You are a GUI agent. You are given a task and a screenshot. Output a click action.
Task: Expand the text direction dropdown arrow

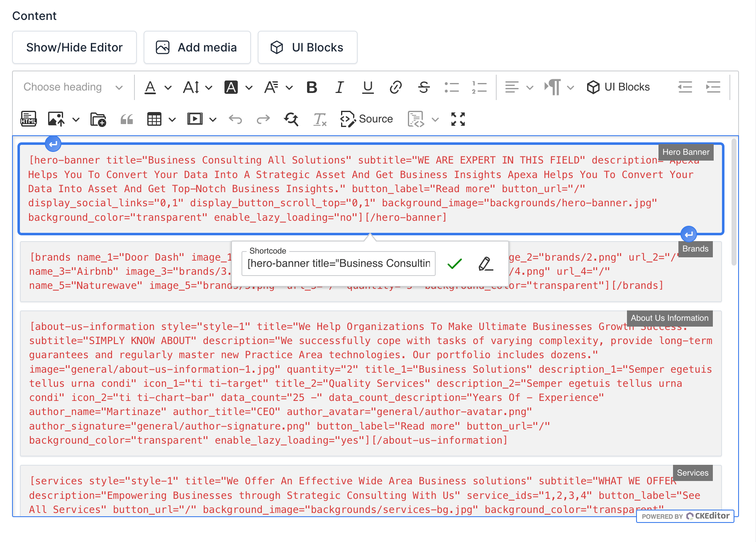coord(571,88)
